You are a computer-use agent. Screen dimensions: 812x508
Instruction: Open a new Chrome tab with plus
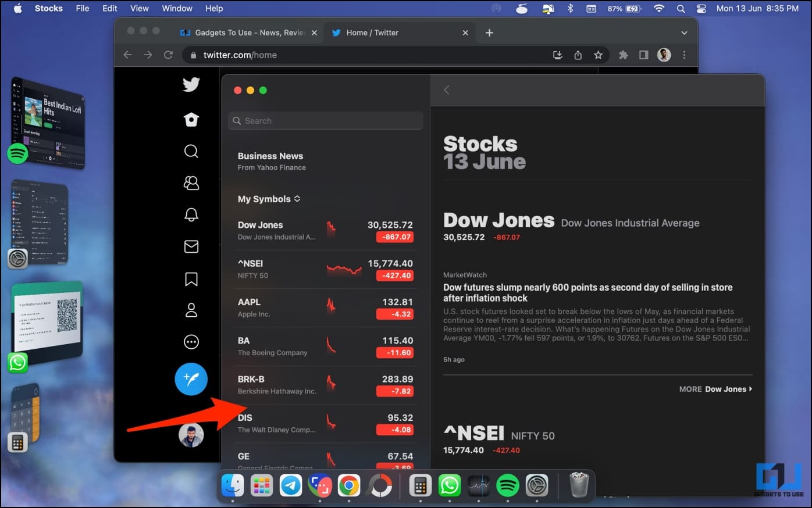pos(489,33)
